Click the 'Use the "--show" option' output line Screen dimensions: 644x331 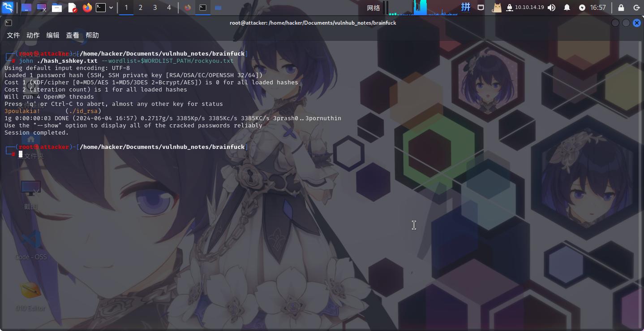133,126
